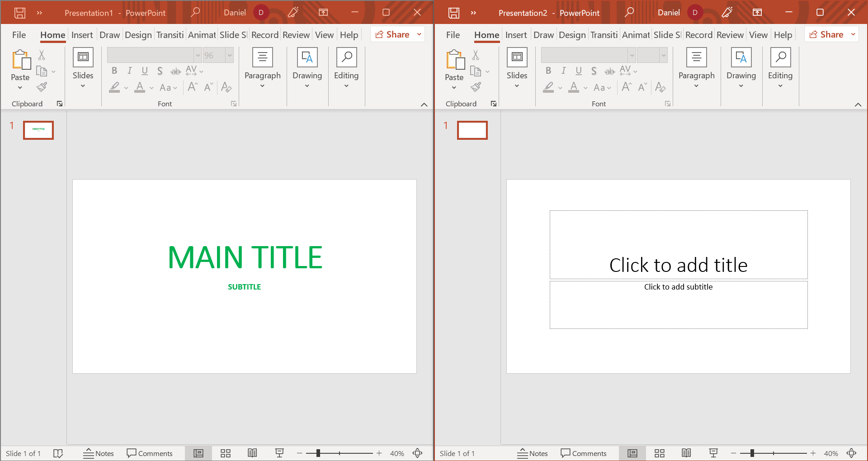This screenshot has width=868, height=461.
Task: Adjust the zoom slider handle in Presentation1
Action: (x=318, y=453)
